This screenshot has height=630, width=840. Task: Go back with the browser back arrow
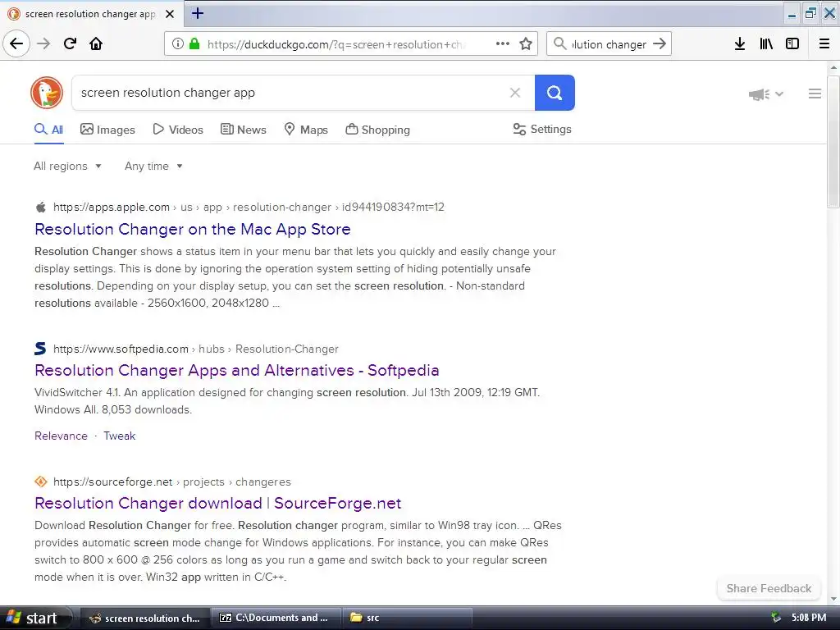pos(16,44)
